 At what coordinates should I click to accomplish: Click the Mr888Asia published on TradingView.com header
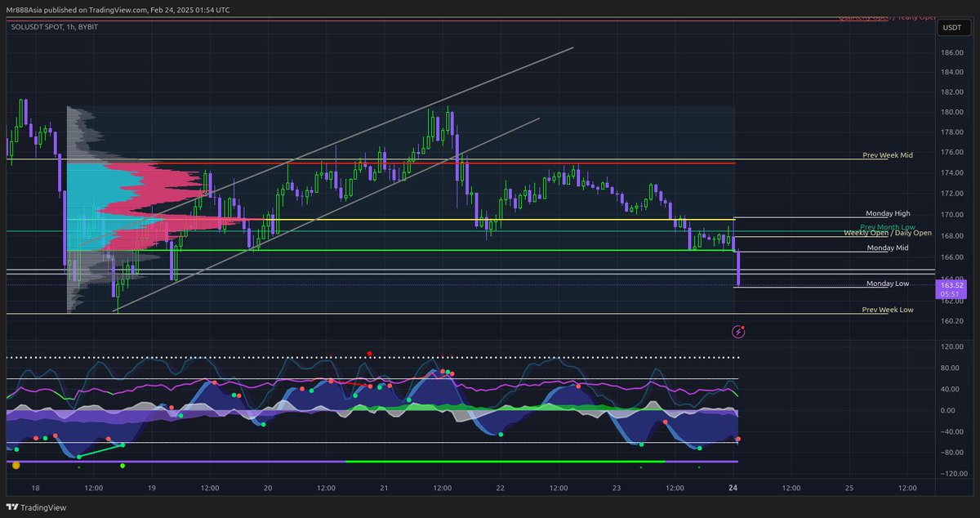(119, 10)
